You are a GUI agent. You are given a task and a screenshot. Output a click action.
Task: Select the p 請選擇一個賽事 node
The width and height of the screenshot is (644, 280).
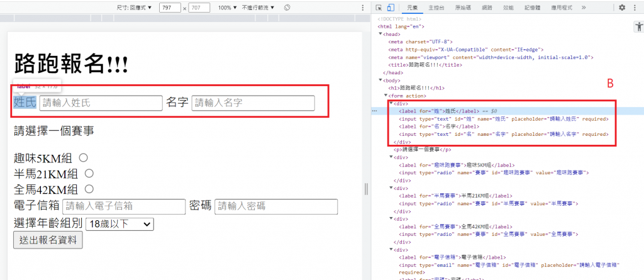coord(423,150)
